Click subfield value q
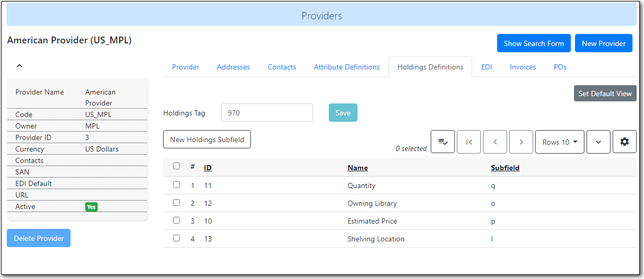644x279 pixels. point(493,186)
